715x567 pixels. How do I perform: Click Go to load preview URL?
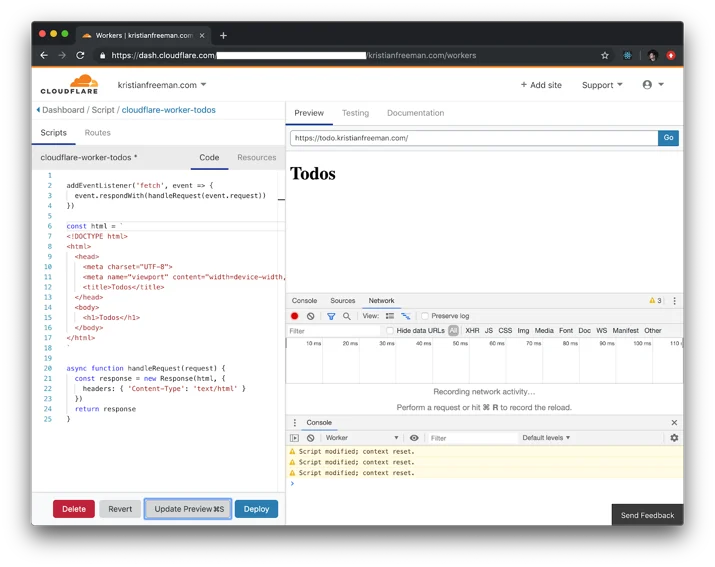(668, 138)
